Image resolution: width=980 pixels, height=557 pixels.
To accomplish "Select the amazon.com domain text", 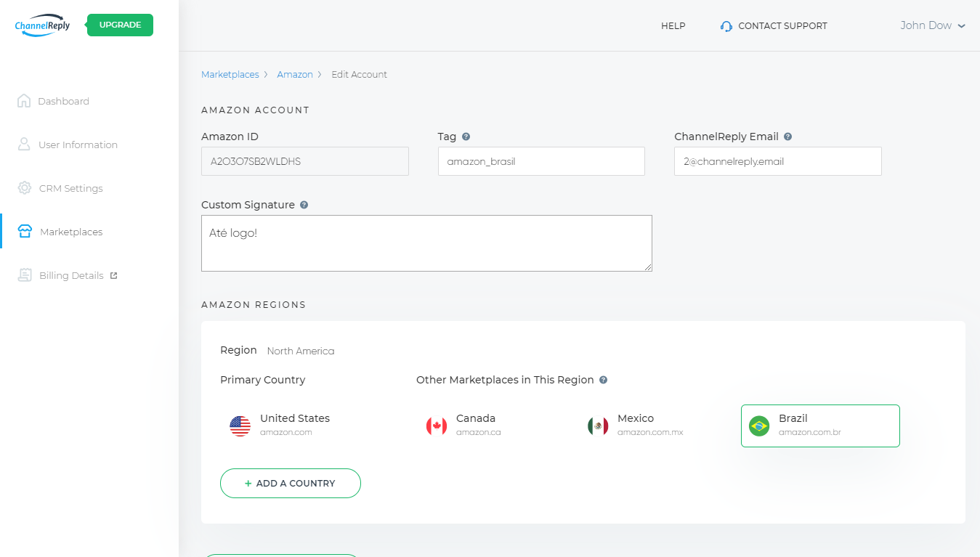I will click(286, 433).
